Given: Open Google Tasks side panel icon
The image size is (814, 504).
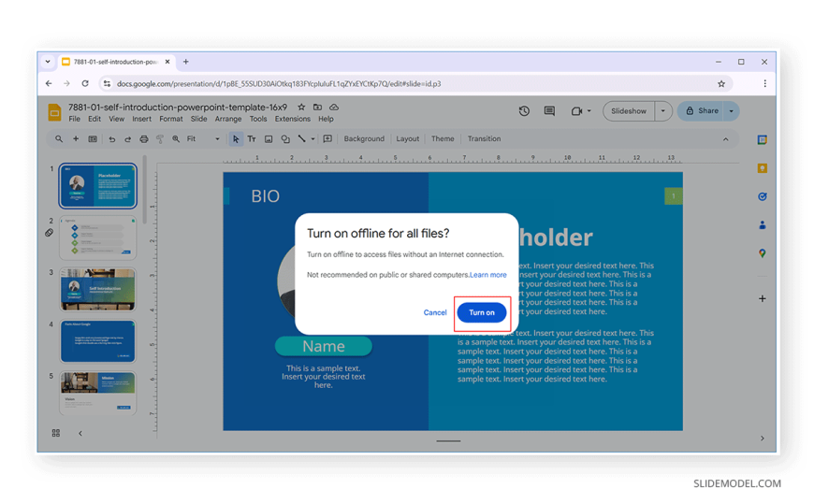Looking at the screenshot, I should pyautogui.click(x=763, y=196).
